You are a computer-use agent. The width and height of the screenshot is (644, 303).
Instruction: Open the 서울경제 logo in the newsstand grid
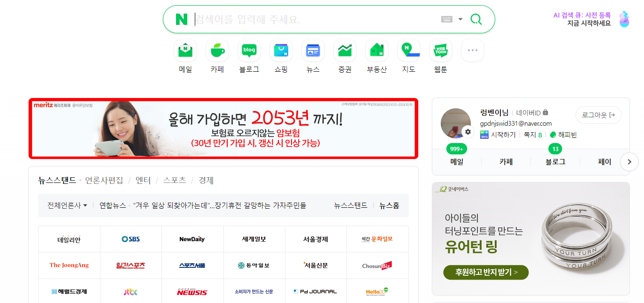click(315, 239)
